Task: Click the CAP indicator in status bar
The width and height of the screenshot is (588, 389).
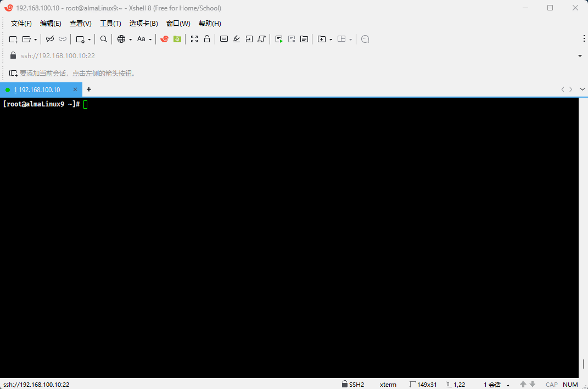Action: [552, 385]
